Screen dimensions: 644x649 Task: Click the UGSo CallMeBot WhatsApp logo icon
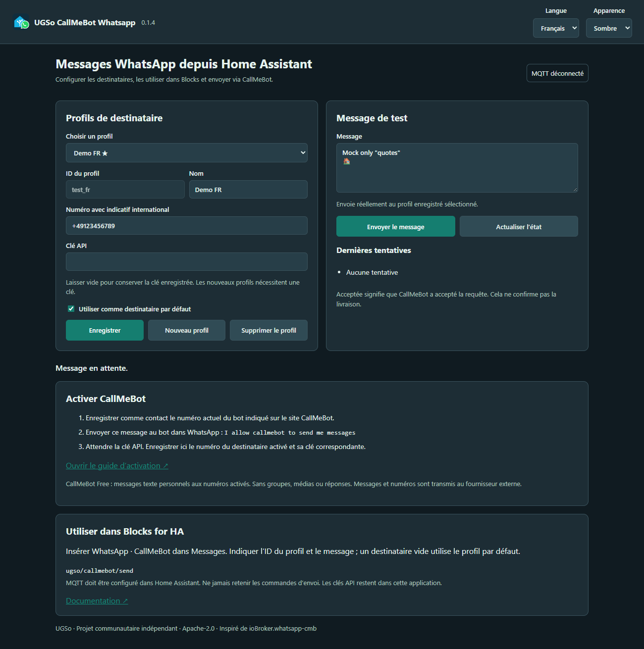coord(22,22)
